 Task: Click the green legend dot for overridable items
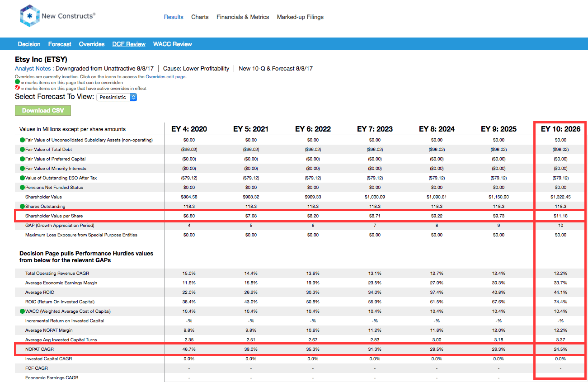pos(18,83)
